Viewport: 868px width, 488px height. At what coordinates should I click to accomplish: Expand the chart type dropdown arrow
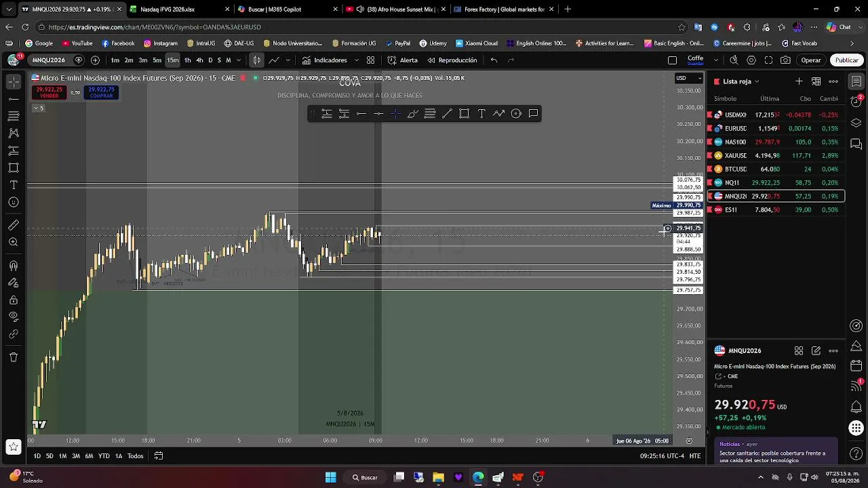(287, 60)
